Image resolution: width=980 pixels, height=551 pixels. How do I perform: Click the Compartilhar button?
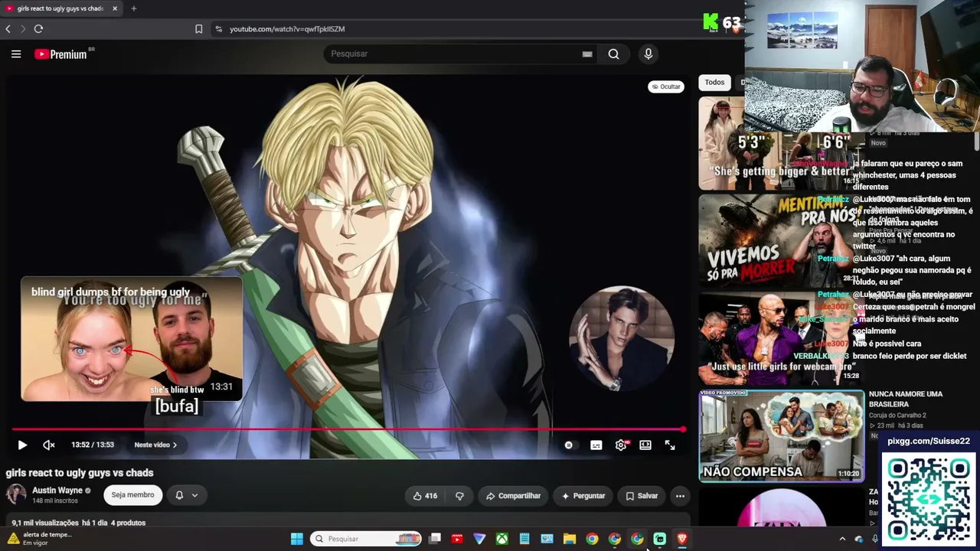pos(513,496)
